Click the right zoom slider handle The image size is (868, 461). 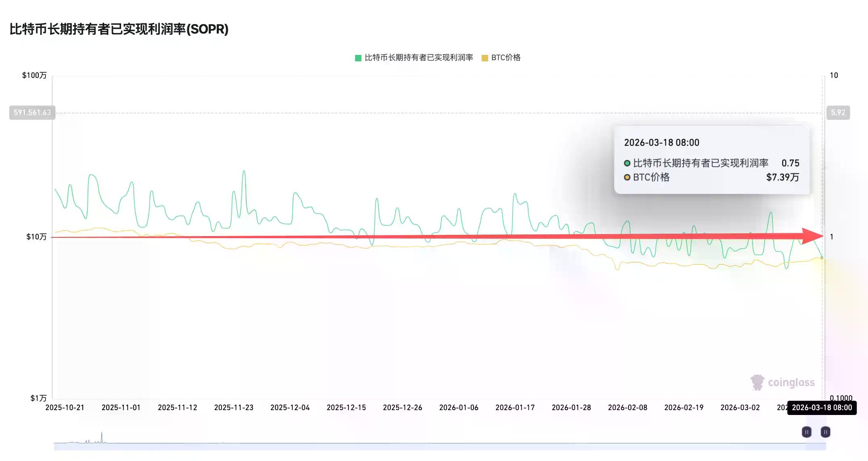tap(825, 432)
